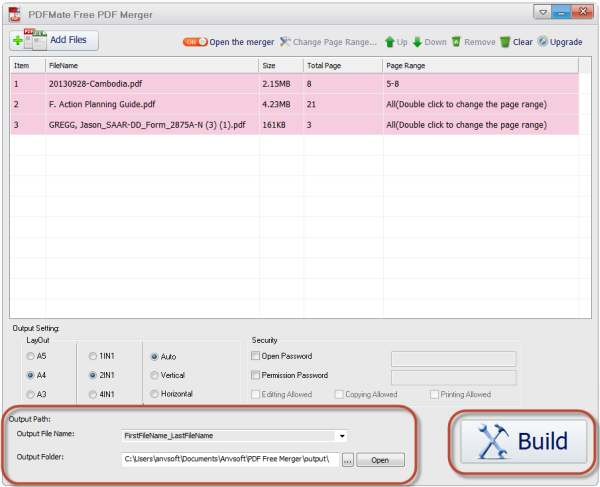Click Page Range cell of Action Planning Guide
Image resolution: width=600 pixels, height=487 pixels.
pos(481,104)
